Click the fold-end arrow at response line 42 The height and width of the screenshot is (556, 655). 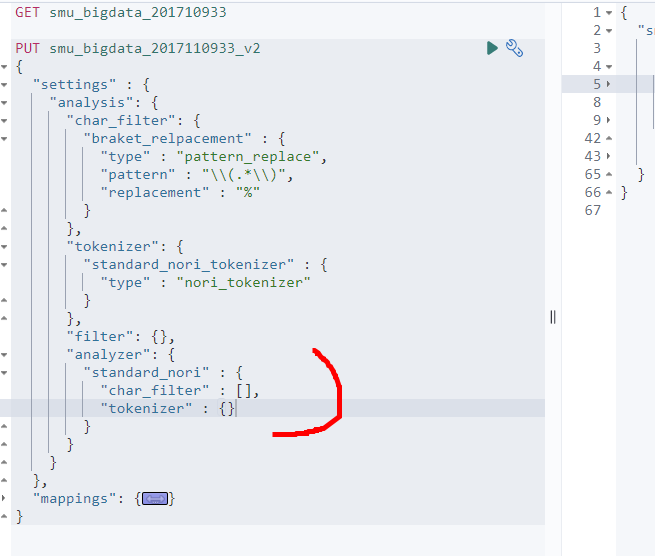(609, 138)
